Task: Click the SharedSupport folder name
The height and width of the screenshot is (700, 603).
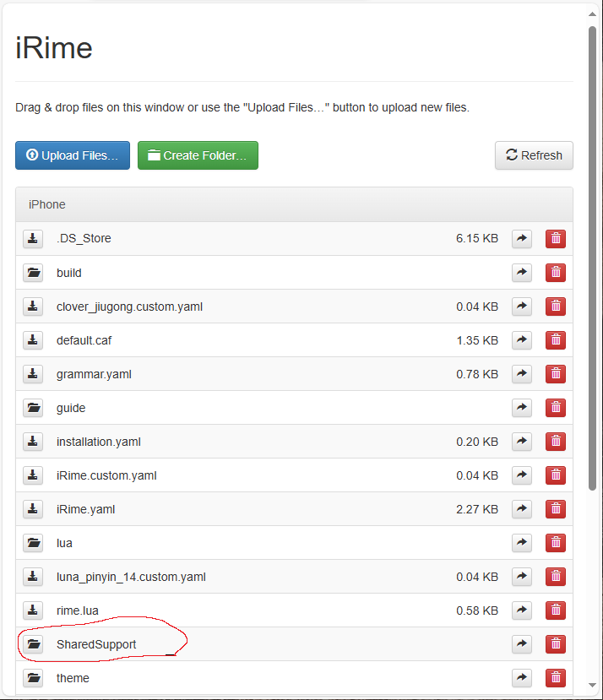Action: coord(96,644)
